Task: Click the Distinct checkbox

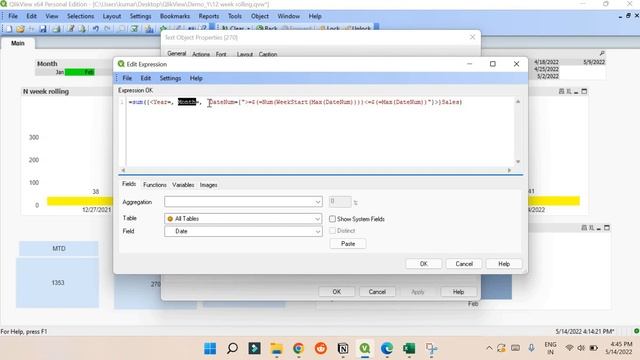Action: pos(332,231)
